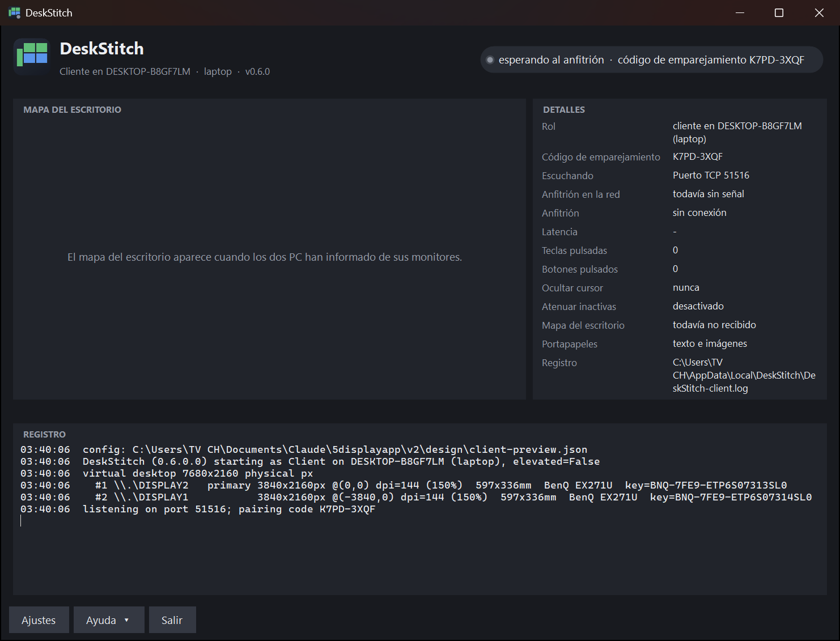Click the K7PD-3XQF value in the Detalles panel

(x=698, y=156)
